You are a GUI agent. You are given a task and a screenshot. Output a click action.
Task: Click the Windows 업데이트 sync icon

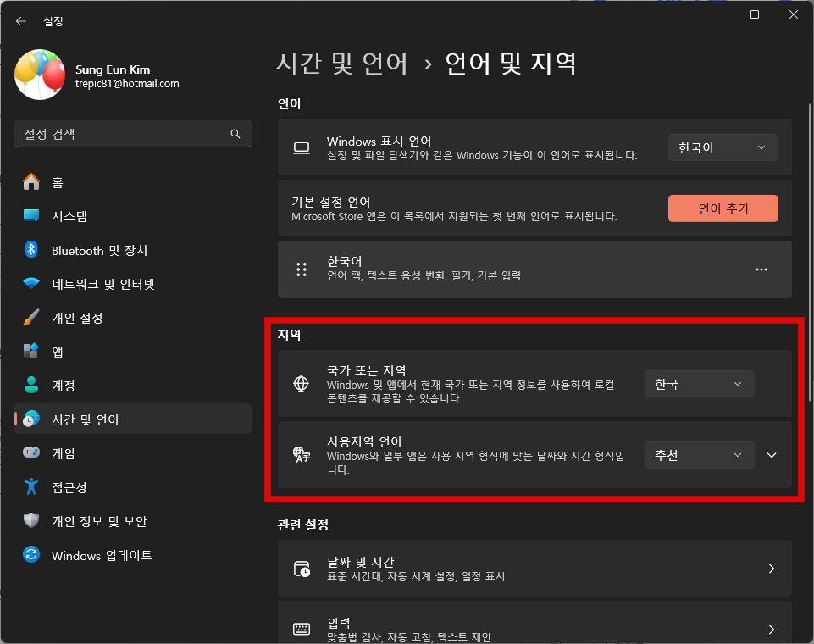tap(31, 555)
